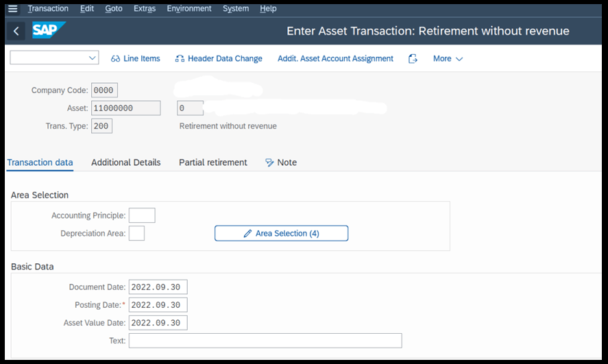Click the Document Date field
This screenshot has height=364, width=608.
click(158, 287)
